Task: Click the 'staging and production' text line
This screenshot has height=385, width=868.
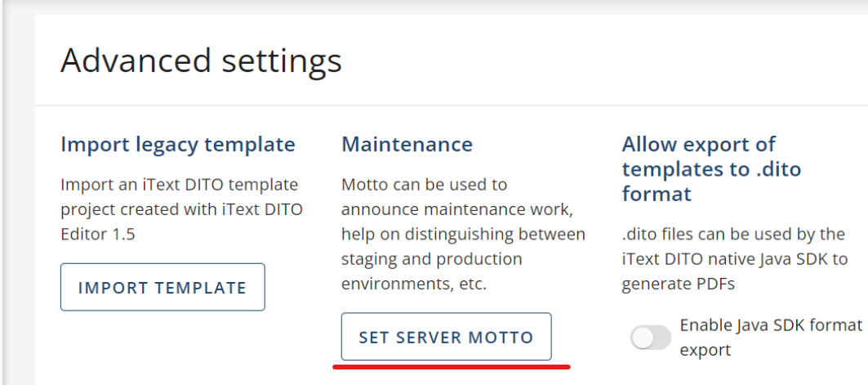Action: tap(431, 259)
